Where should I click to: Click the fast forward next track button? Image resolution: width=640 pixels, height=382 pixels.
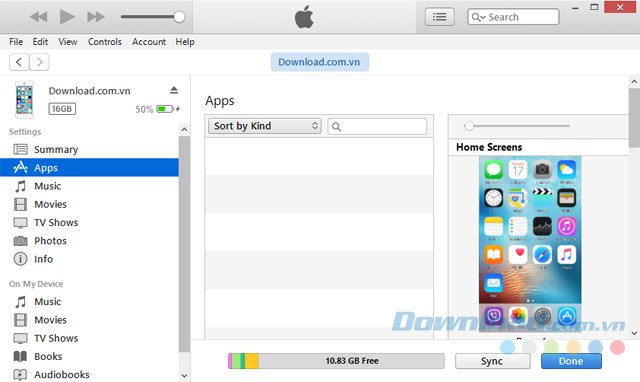(x=96, y=17)
